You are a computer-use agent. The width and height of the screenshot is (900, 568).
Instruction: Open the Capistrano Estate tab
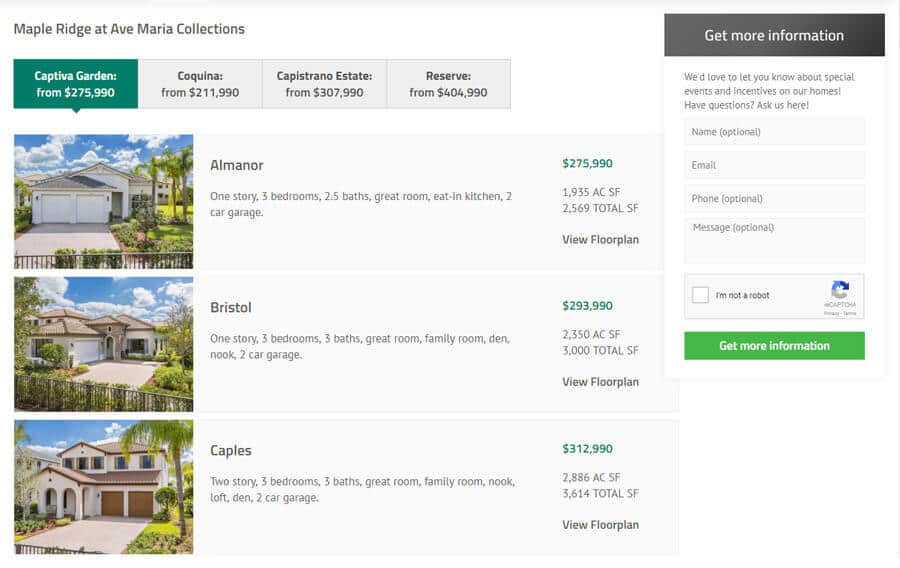click(324, 84)
